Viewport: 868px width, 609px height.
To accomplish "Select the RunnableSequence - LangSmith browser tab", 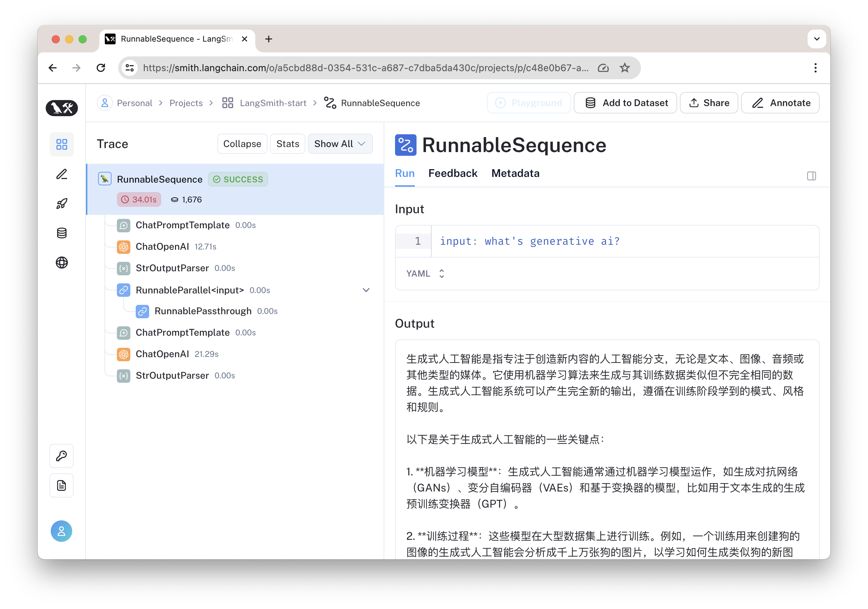I will (177, 39).
